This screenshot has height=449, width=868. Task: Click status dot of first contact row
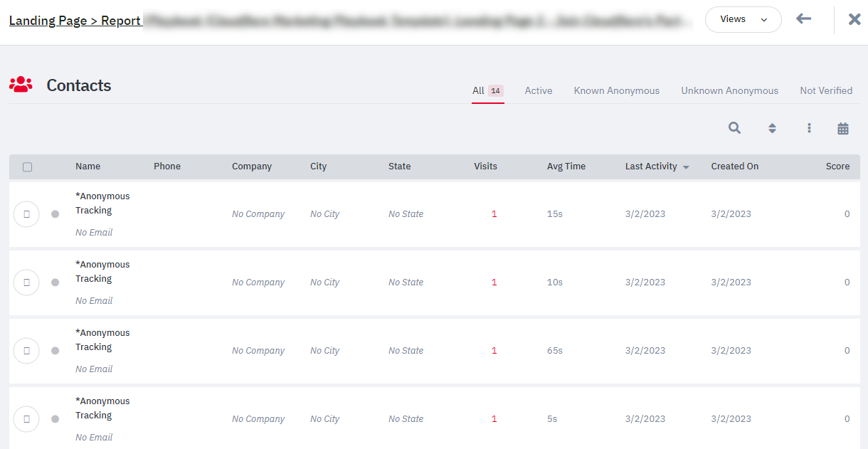(55, 213)
